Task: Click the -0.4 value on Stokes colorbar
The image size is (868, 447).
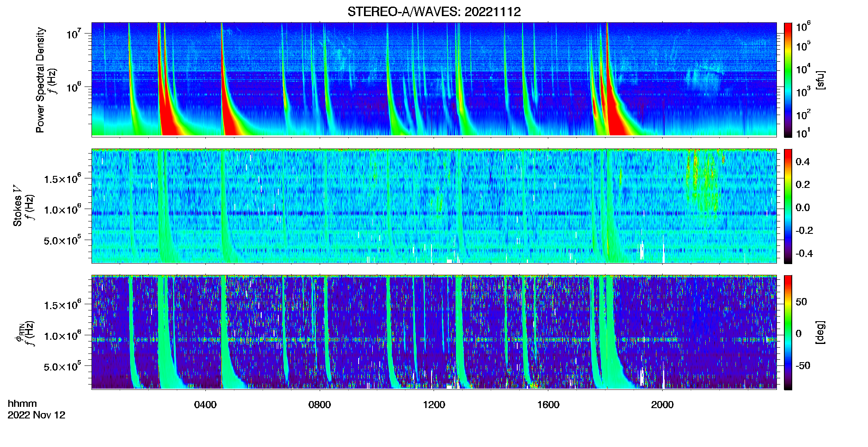Action: [804, 253]
